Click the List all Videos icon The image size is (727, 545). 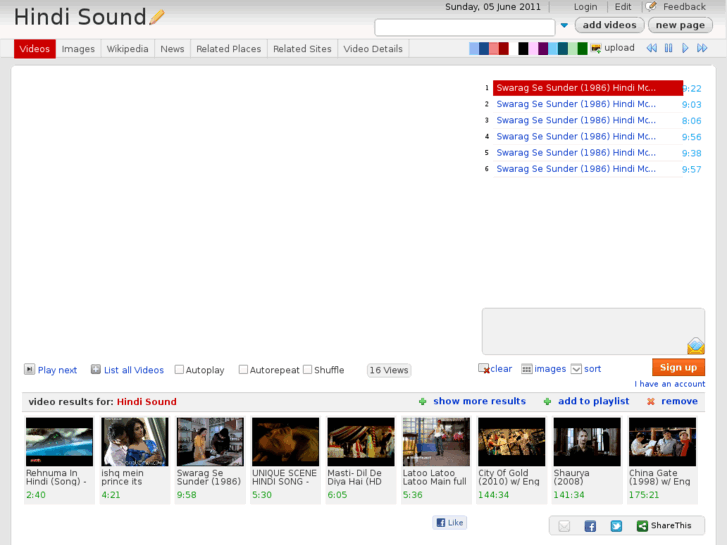(96, 369)
